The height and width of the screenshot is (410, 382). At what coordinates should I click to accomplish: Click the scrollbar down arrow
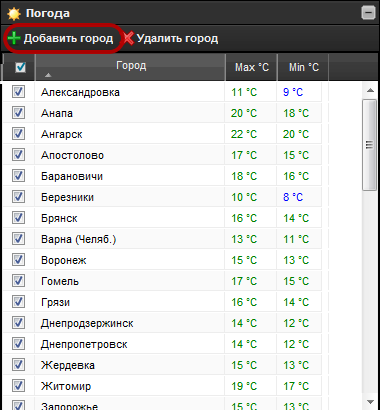click(x=370, y=402)
